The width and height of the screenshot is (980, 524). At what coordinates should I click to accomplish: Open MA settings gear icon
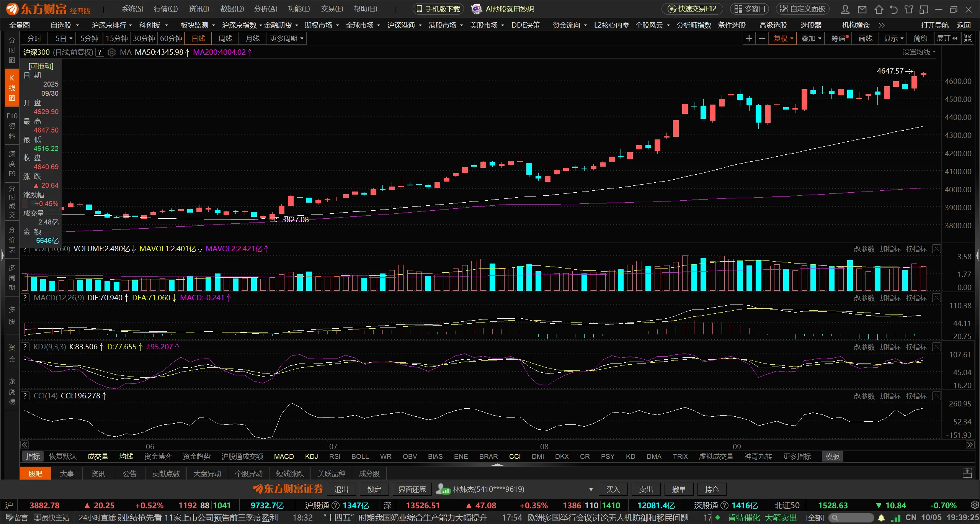pos(111,52)
